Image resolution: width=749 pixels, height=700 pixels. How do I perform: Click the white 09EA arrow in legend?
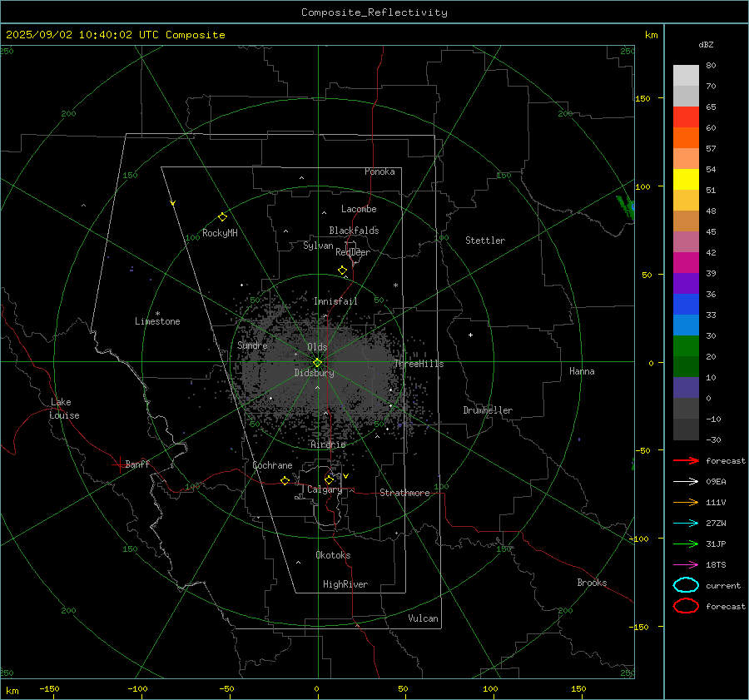[x=687, y=482]
